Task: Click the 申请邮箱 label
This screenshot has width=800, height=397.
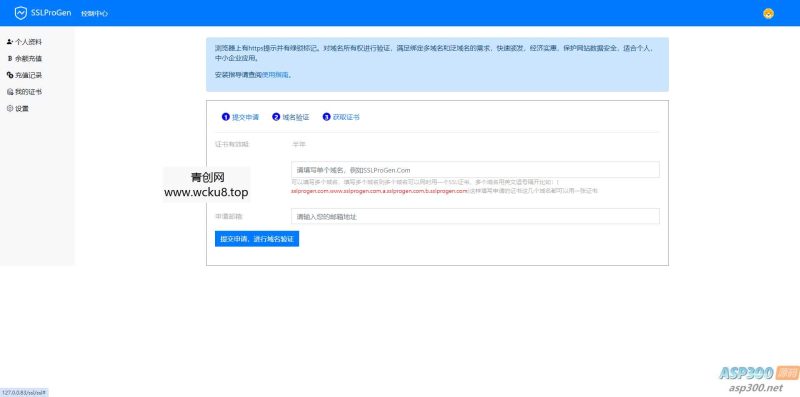Action: coord(229,216)
